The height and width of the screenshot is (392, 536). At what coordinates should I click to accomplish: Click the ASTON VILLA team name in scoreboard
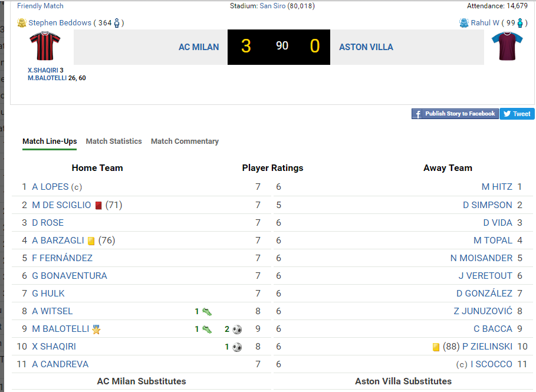(366, 47)
